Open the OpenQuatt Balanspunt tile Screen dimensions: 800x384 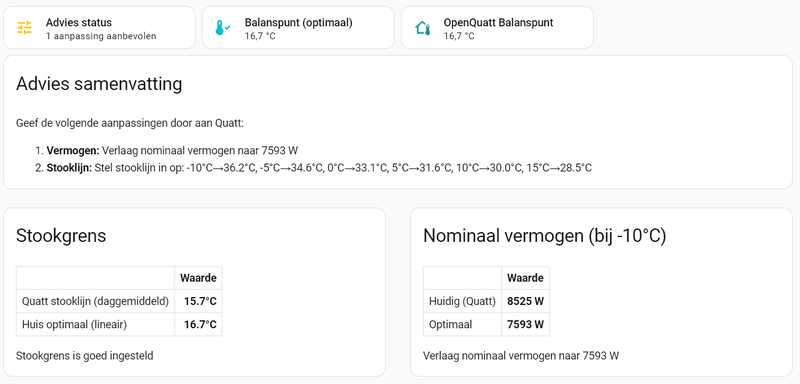(x=497, y=28)
